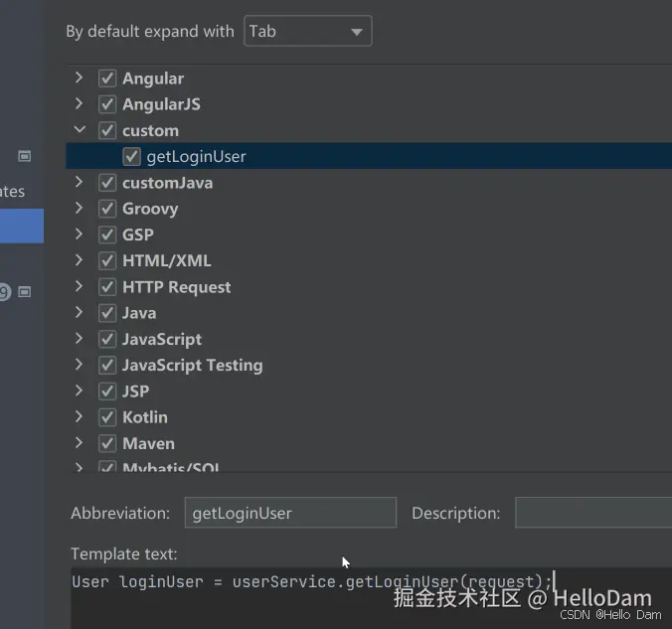Expand the JSP template group
Screen dimensions: 672x629
point(79,391)
